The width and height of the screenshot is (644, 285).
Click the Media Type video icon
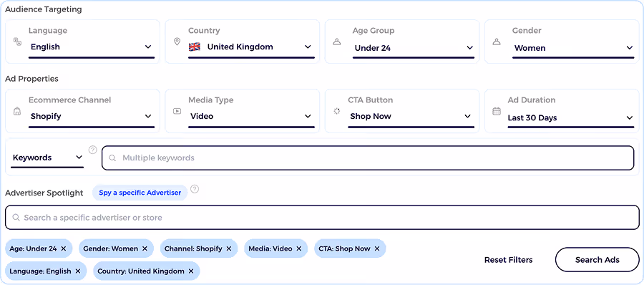pyautogui.click(x=177, y=111)
